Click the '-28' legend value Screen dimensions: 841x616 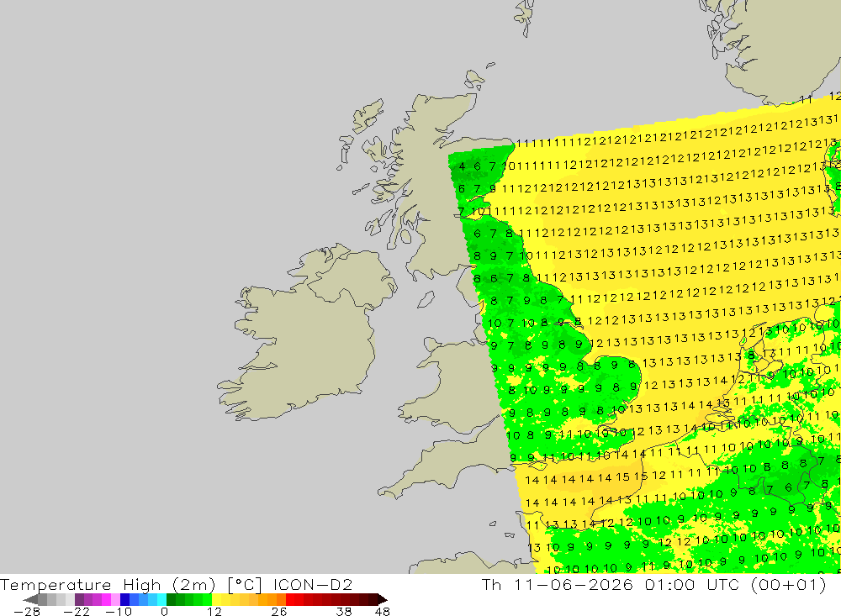point(27,611)
